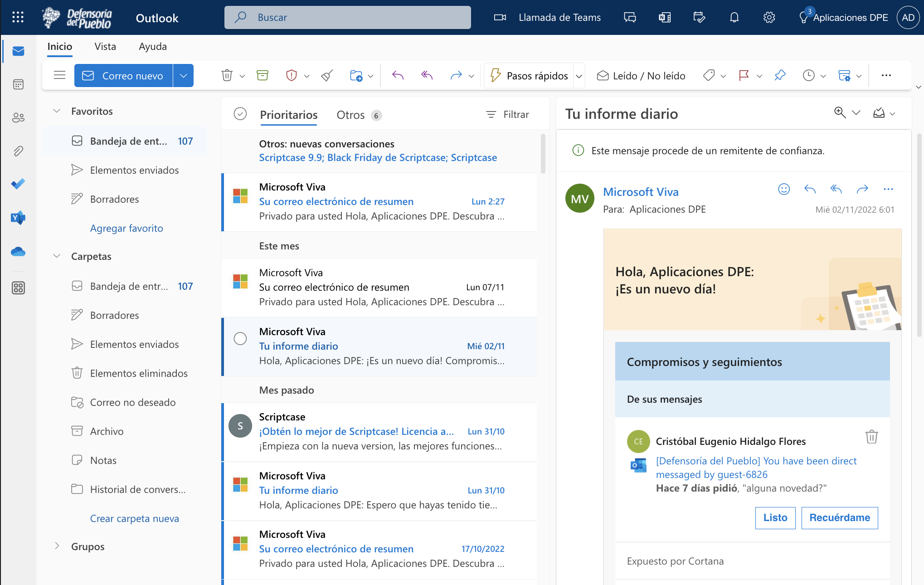924x585 pixels.
Task: Open Elementos eliminados folder
Action: click(125, 373)
